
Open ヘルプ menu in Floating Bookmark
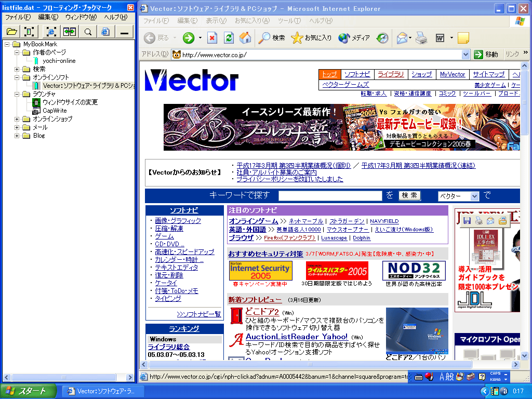[116, 17]
